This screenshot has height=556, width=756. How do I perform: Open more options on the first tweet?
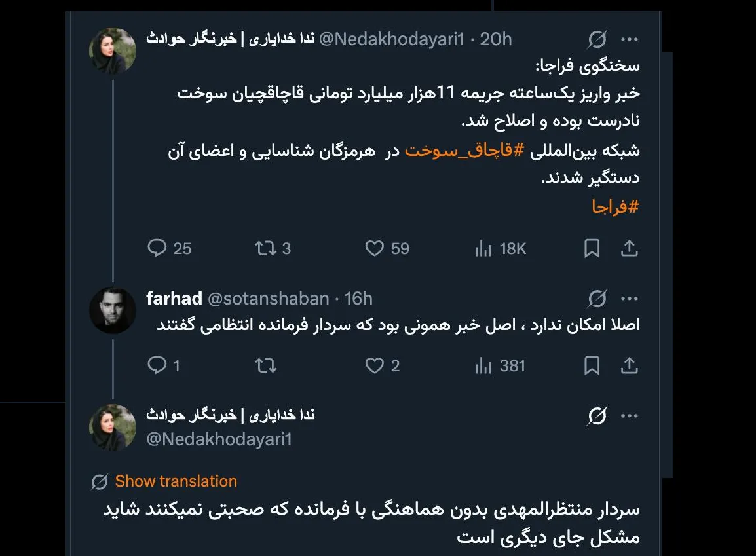pyautogui.click(x=630, y=39)
